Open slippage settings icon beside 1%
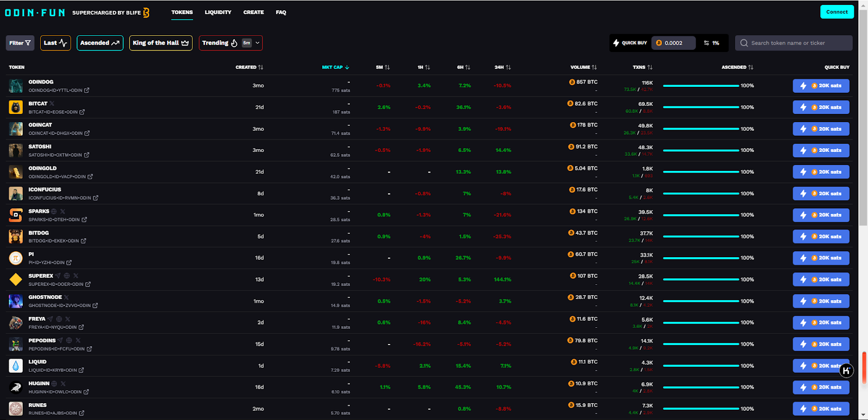868x420 pixels. [x=706, y=43]
